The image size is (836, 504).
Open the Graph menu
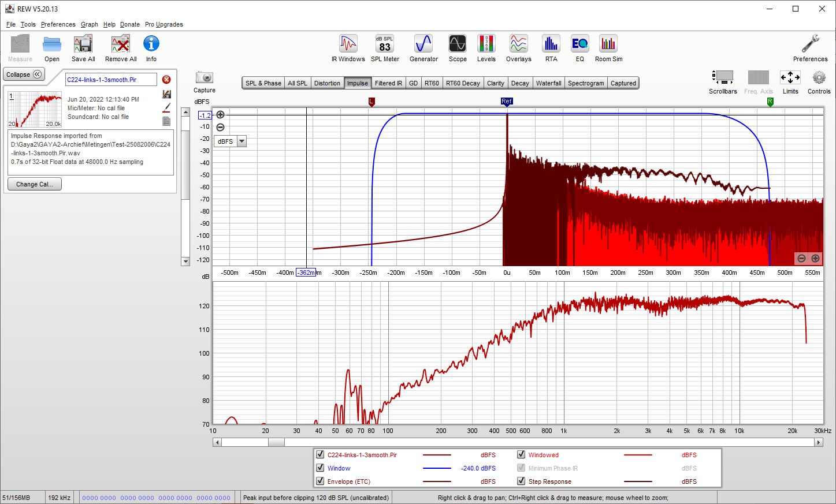point(90,24)
